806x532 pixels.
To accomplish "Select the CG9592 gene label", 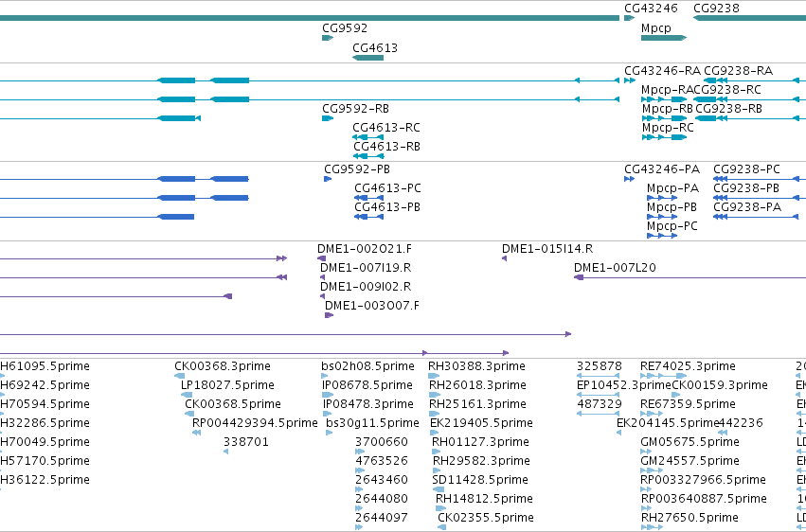I will click(345, 28).
